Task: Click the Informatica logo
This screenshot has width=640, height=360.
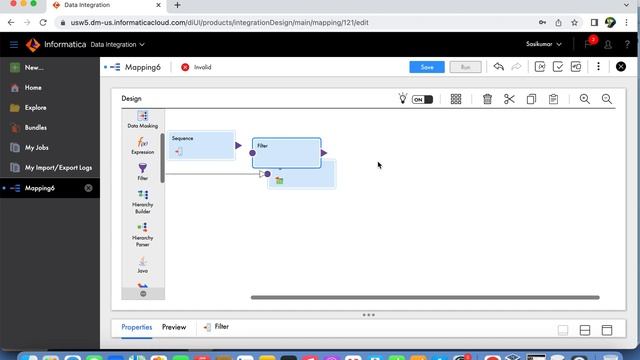Action: pos(33,44)
